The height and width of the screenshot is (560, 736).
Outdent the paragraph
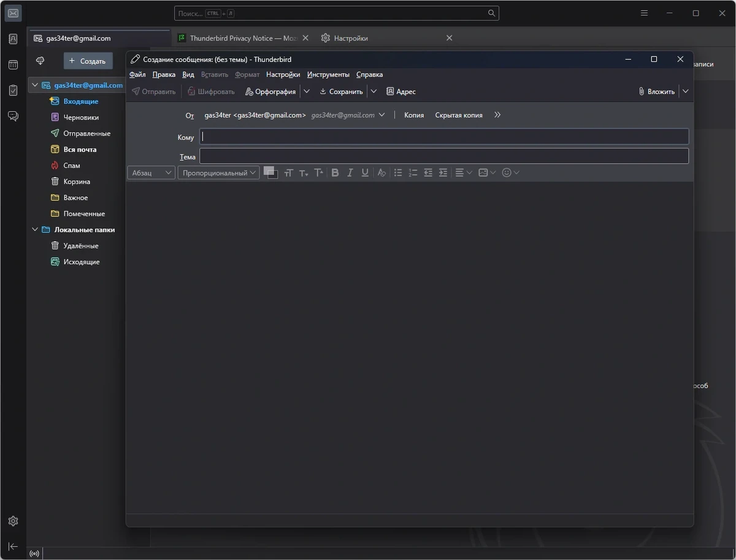(428, 173)
